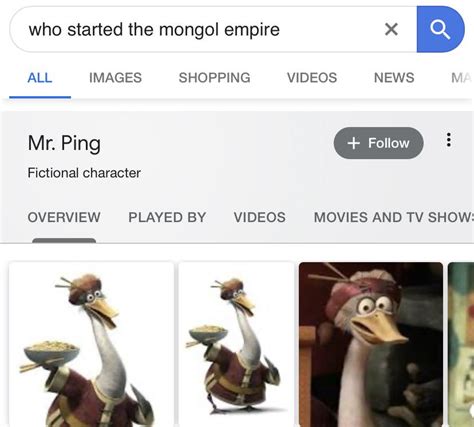Open second smaller Mr. Ping image
The width and height of the screenshot is (474, 427).
pos(236,345)
